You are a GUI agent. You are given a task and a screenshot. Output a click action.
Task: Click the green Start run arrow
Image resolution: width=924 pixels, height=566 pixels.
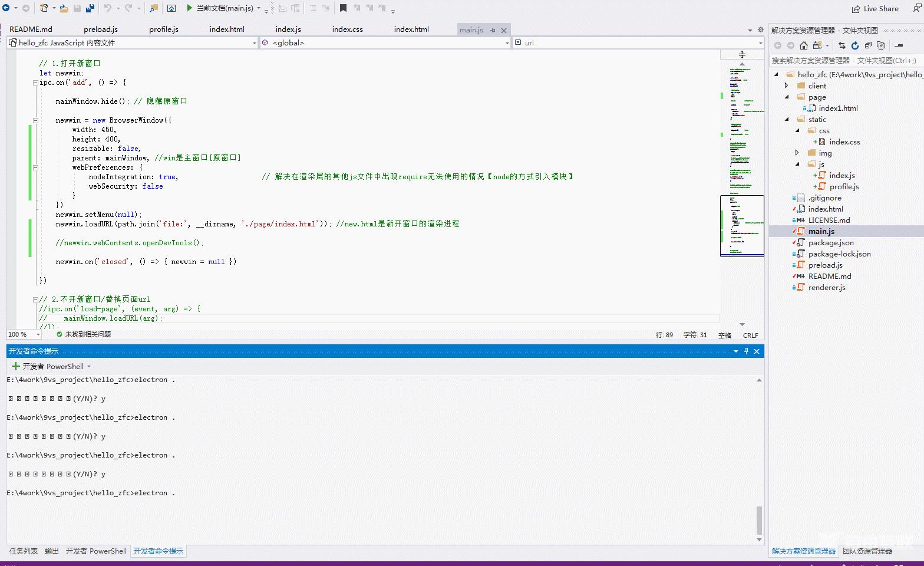tap(189, 8)
